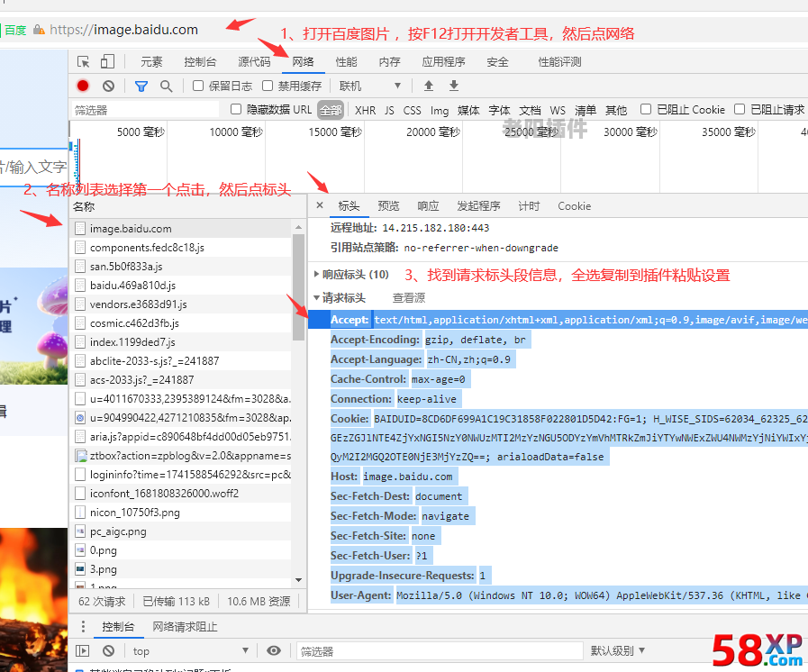Viewport: 808px width, 672px height.
Task: Click 查看源 link for request headers
Action: pyautogui.click(x=409, y=298)
